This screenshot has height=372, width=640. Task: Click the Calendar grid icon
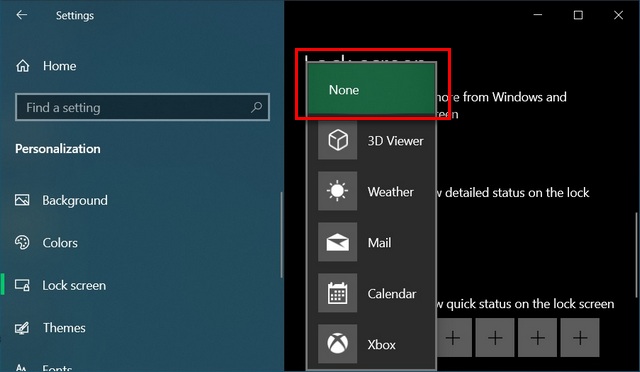(x=338, y=293)
